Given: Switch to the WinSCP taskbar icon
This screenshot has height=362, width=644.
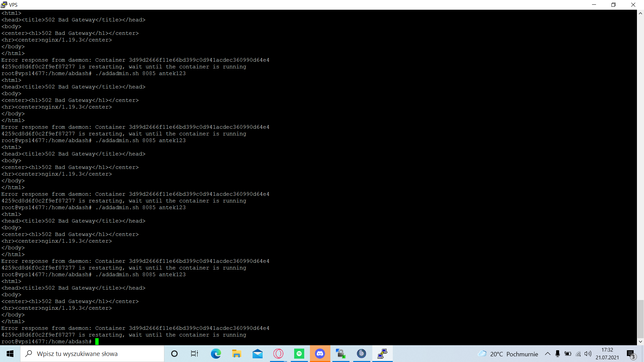Looking at the screenshot, I should (341, 354).
